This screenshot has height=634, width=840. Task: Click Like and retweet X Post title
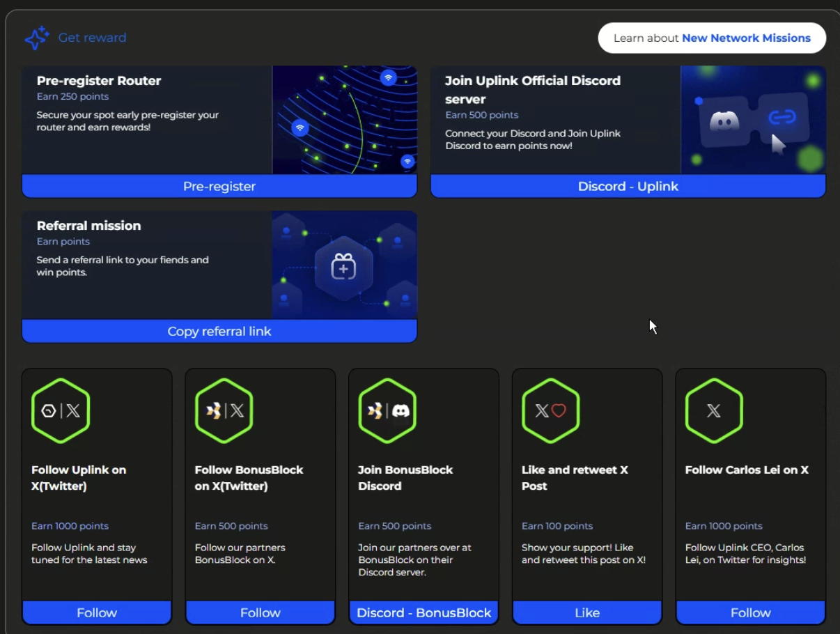[575, 478]
